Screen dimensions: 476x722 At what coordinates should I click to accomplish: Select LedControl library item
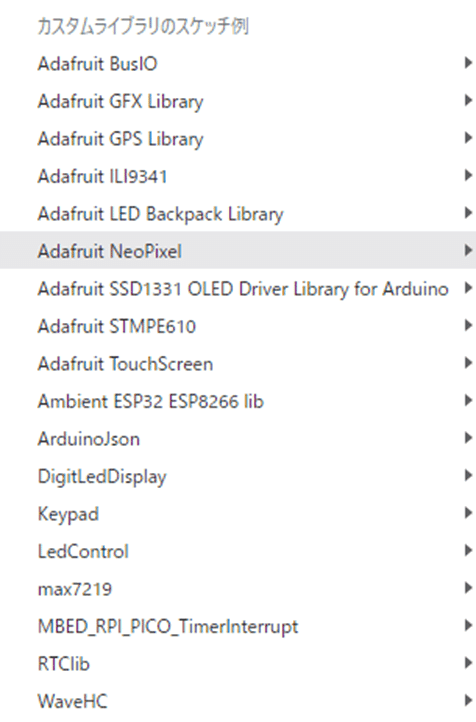click(x=238, y=551)
